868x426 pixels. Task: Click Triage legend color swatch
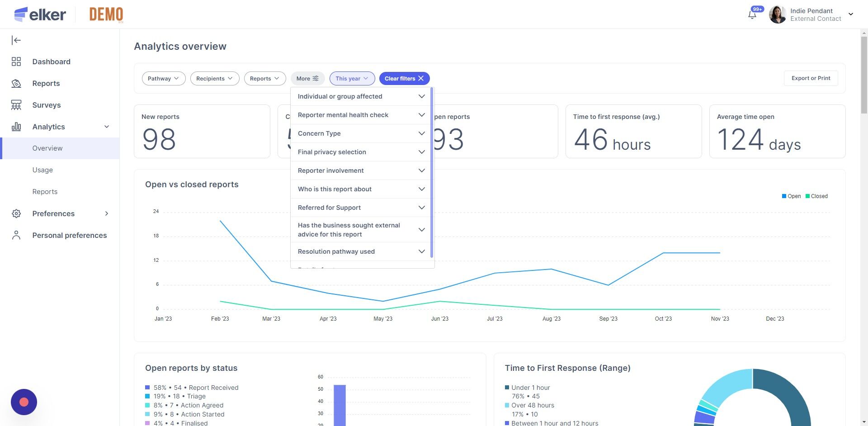tap(147, 396)
